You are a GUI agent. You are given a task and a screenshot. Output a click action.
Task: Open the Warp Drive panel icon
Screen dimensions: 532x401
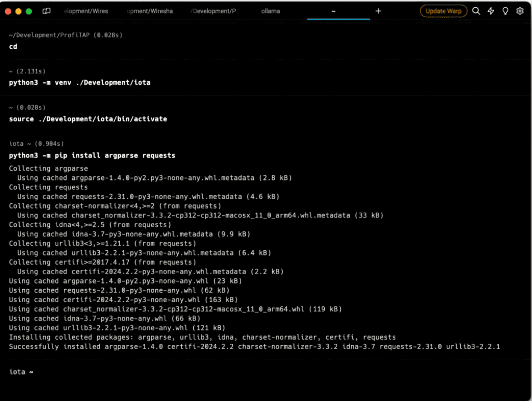point(47,11)
